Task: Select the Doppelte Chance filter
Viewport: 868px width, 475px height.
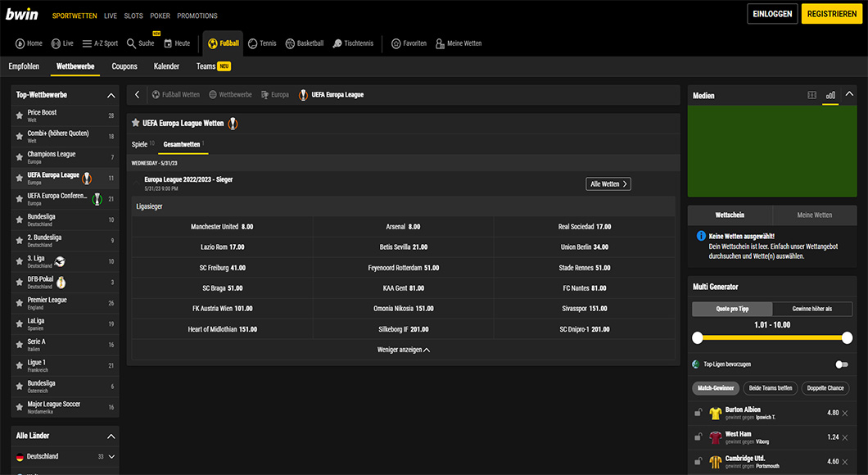Action: pyautogui.click(x=825, y=388)
